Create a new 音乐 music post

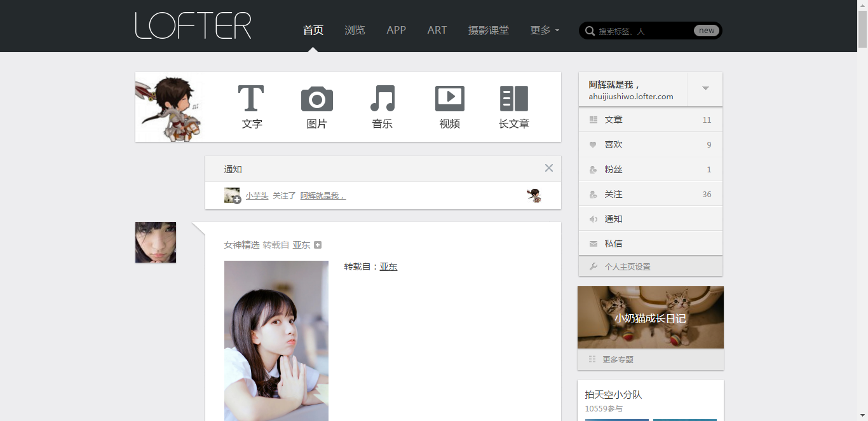(383, 107)
